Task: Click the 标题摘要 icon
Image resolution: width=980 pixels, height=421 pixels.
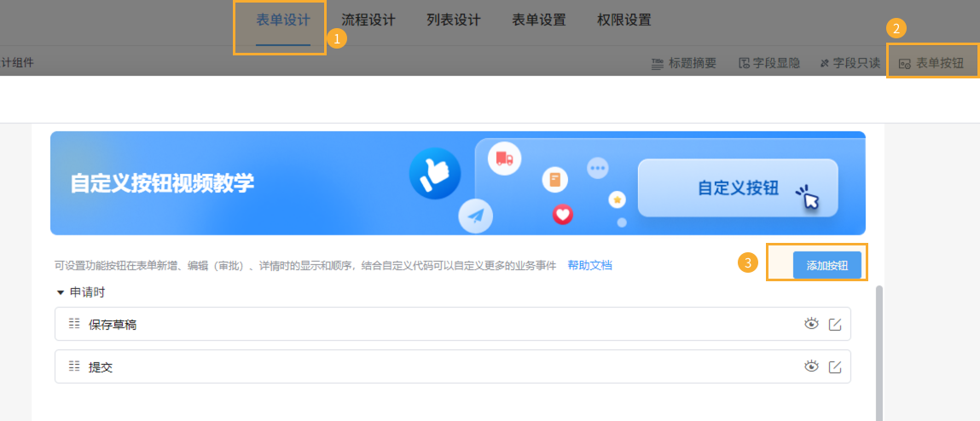Action: (658, 63)
